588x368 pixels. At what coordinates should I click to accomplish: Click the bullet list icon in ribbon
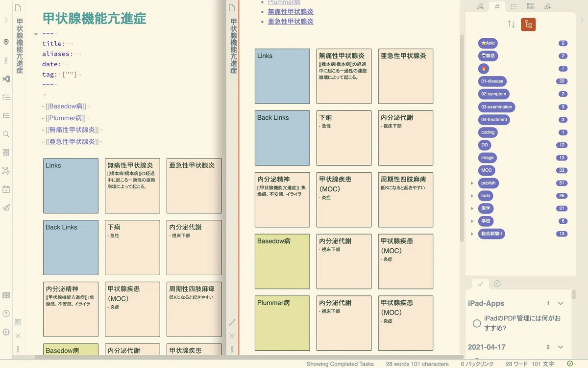click(6, 116)
